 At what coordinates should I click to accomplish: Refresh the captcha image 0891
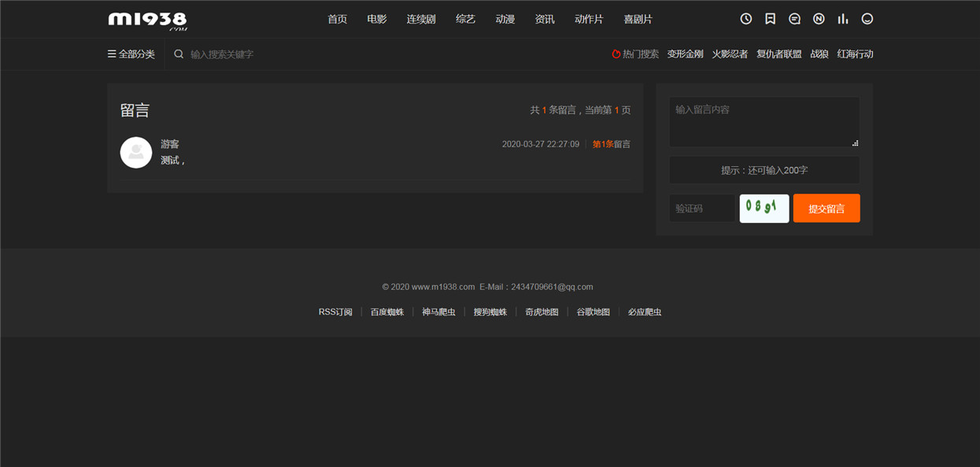(764, 209)
